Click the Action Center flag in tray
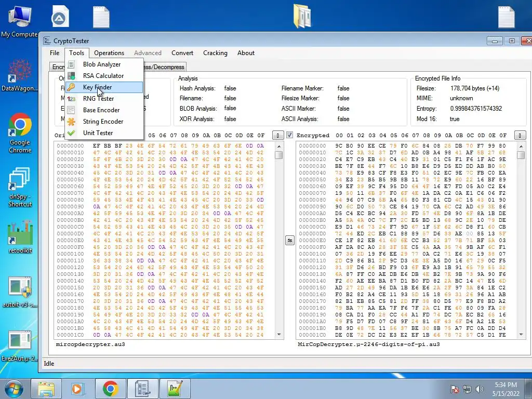The height and width of the screenshot is (399, 532). (455, 389)
